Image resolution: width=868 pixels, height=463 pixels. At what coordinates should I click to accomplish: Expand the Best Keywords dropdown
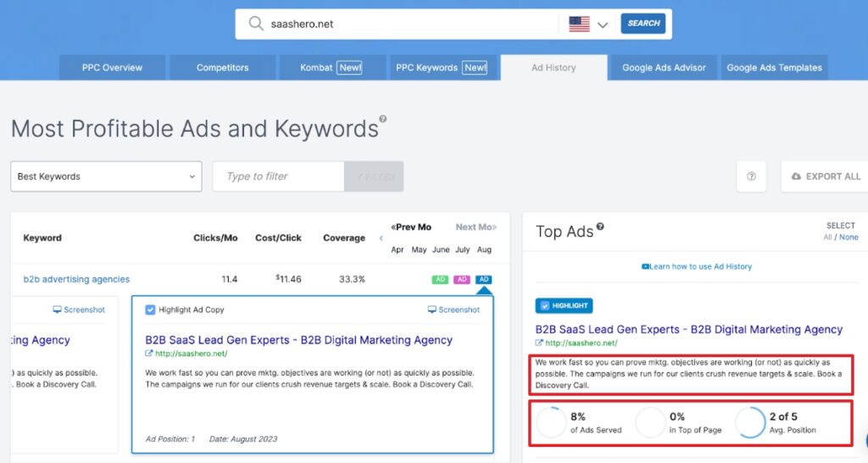[x=106, y=176]
